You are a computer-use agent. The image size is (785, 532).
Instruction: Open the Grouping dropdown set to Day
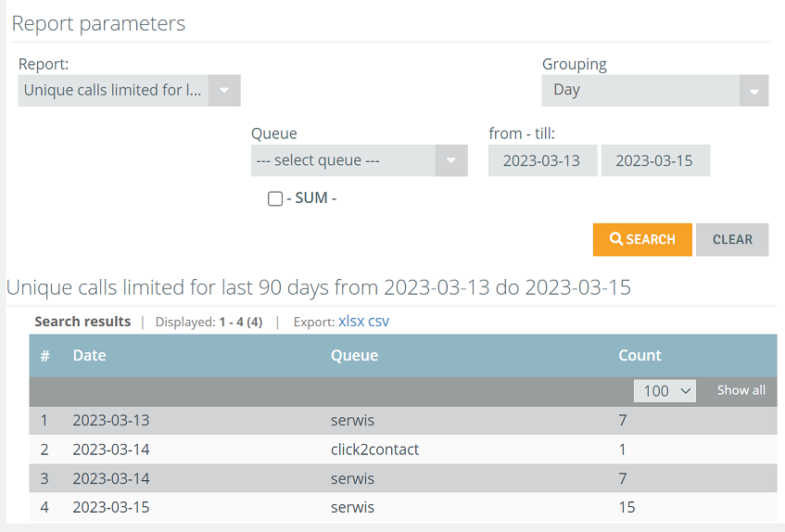tap(655, 91)
